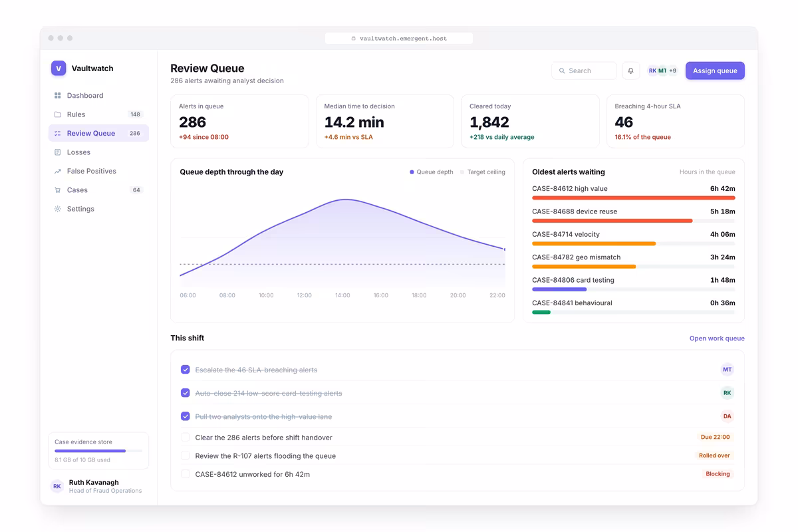This screenshot has height=532, width=798.
Task: Click CASE-84782 geo mismatch label
Action: click(577, 257)
